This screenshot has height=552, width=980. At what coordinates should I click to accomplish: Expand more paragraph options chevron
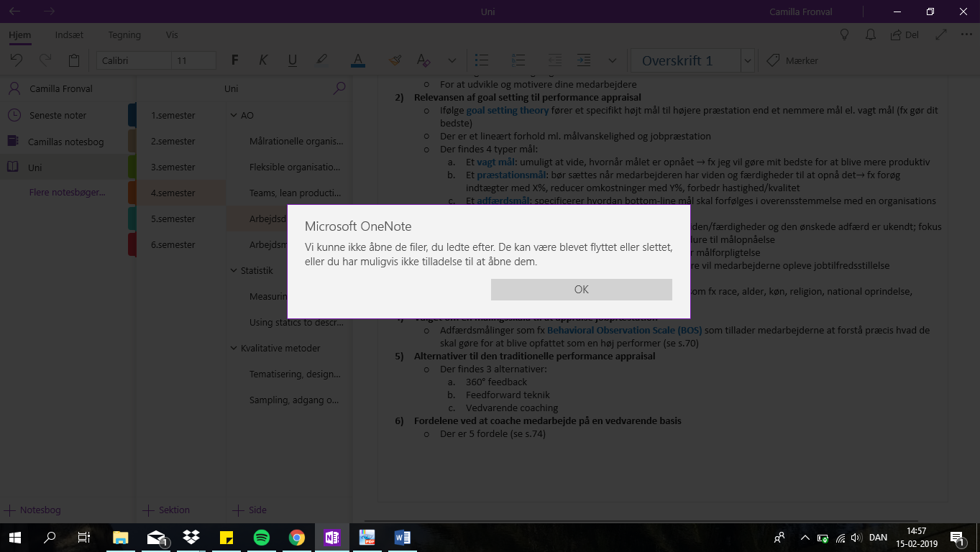click(x=613, y=60)
